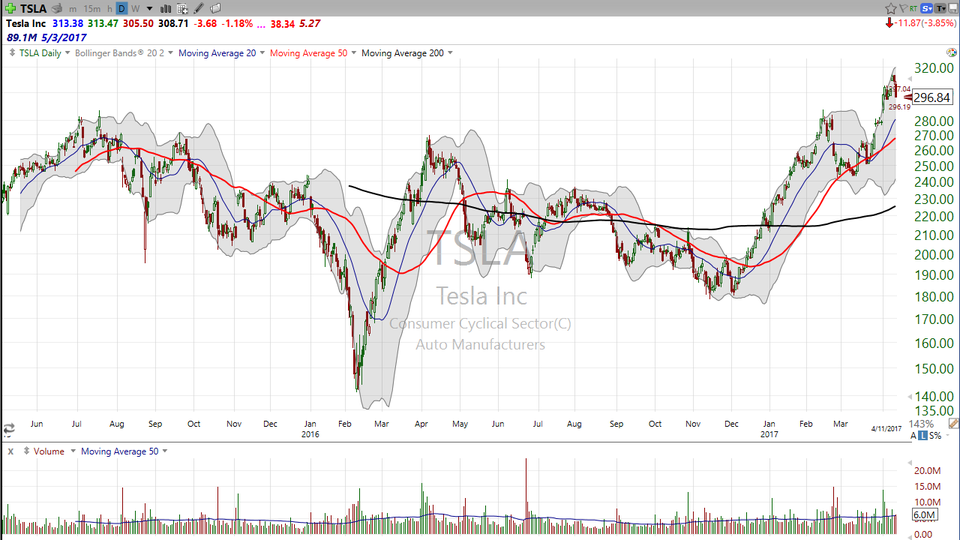Open the TSLA Daily plot dropdown
Screen dimensions: 960x540
pyautogui.click(x=67, y=53)
